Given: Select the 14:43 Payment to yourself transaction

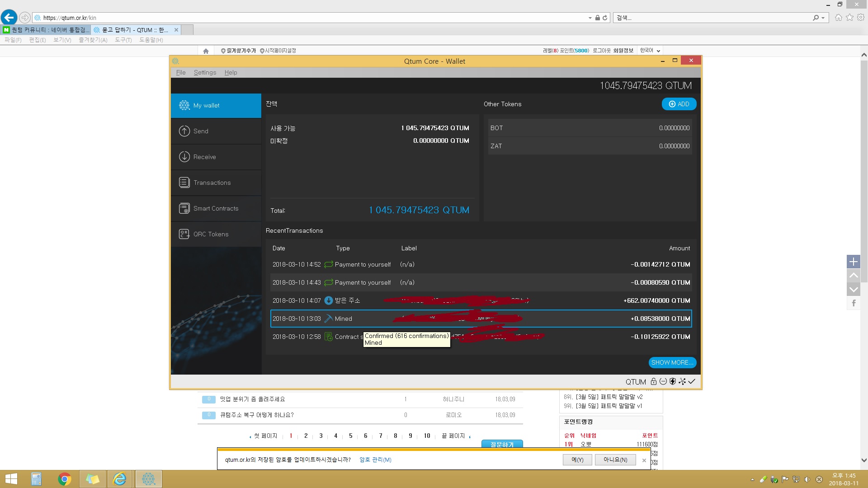Looking at the screenshot, I should (481, 282).
